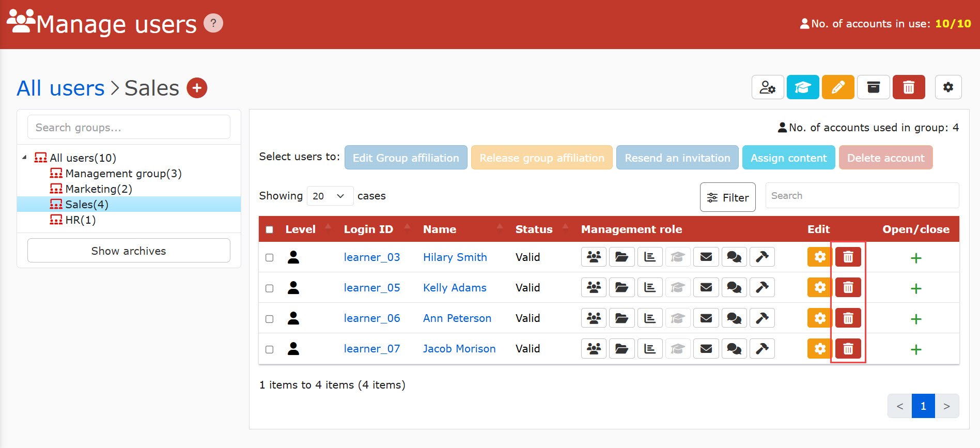Click the orange pencil edit toolbar button

tap(838, 87)
